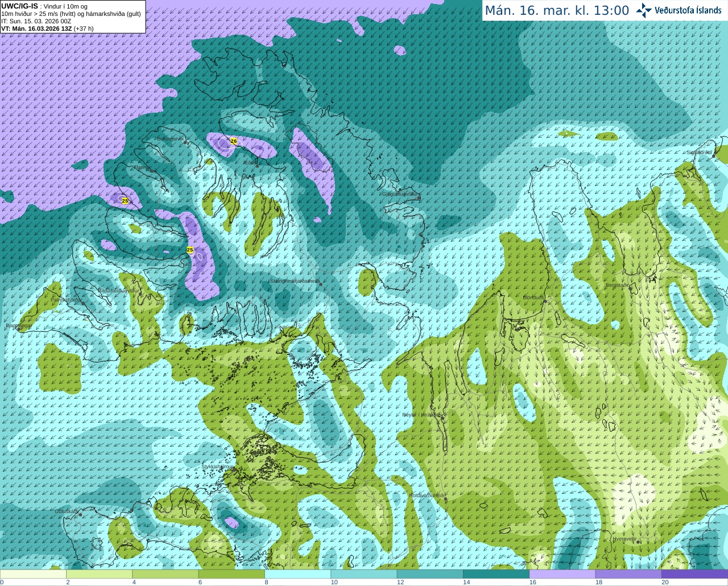
Task: Select the Æðey station label
Action: click(250, 163)
